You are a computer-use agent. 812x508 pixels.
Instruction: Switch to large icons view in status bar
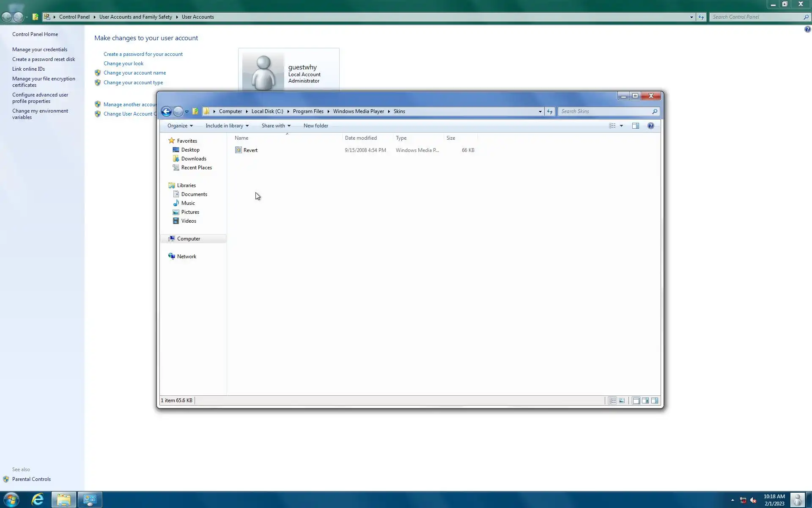[x=622, y=400]
